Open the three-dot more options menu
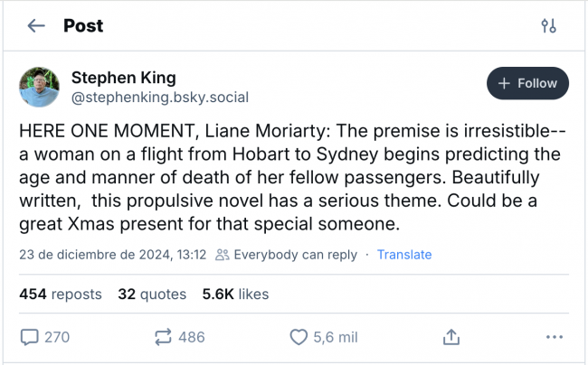 click(x=555, y=337)
